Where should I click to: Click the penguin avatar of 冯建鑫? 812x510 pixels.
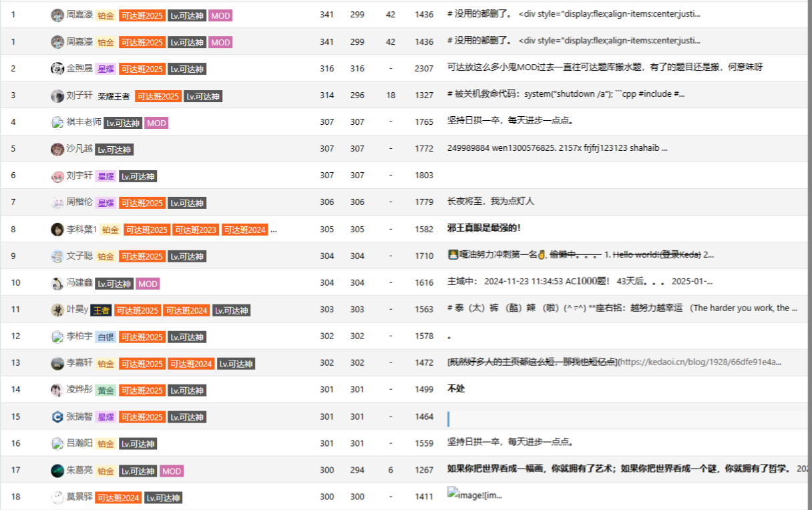click(57, 284)
